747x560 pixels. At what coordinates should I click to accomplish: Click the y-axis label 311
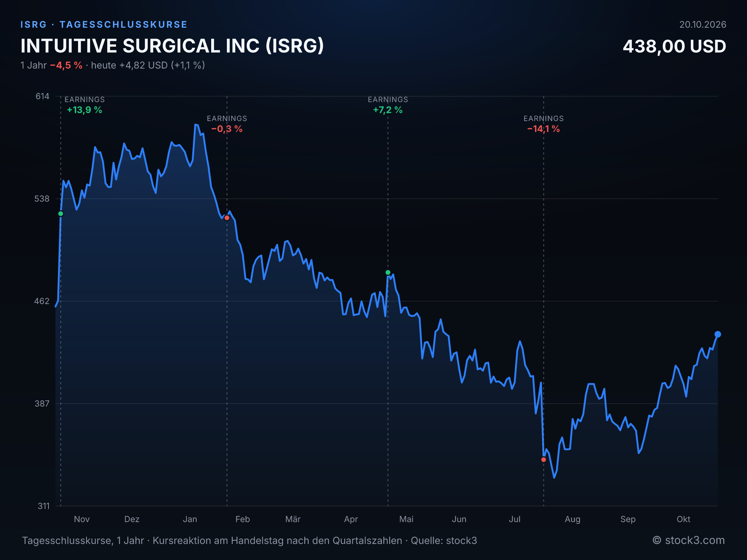coord(44,506)
